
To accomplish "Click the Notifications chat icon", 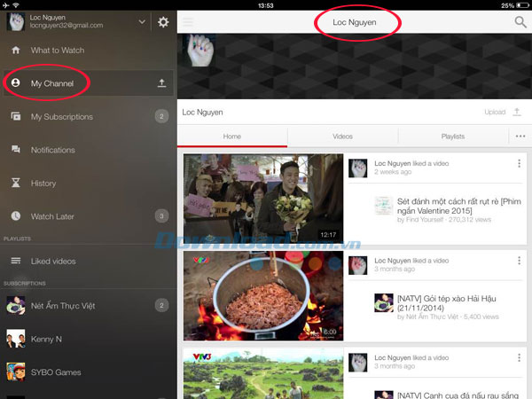I will (x=16, y=149).
